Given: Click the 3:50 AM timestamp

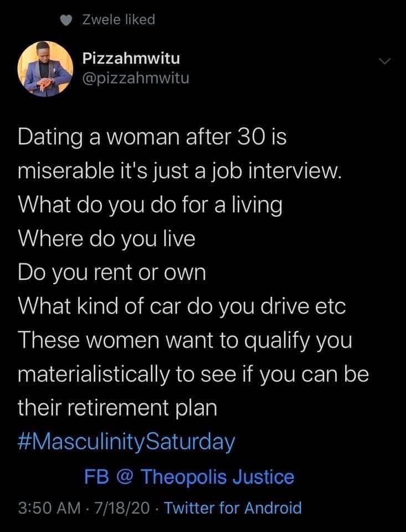Looking at the screenshot, I should click(x=49, y=508).
